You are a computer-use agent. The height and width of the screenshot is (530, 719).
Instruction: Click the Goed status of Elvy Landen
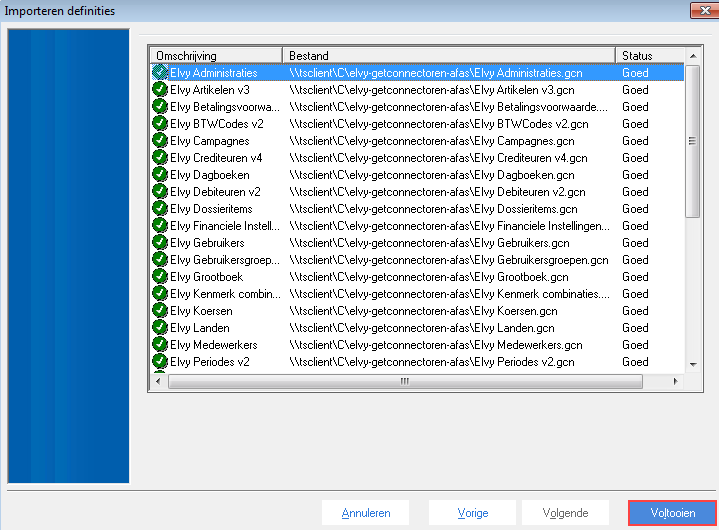pyautogui.click(x=635, y=328)
